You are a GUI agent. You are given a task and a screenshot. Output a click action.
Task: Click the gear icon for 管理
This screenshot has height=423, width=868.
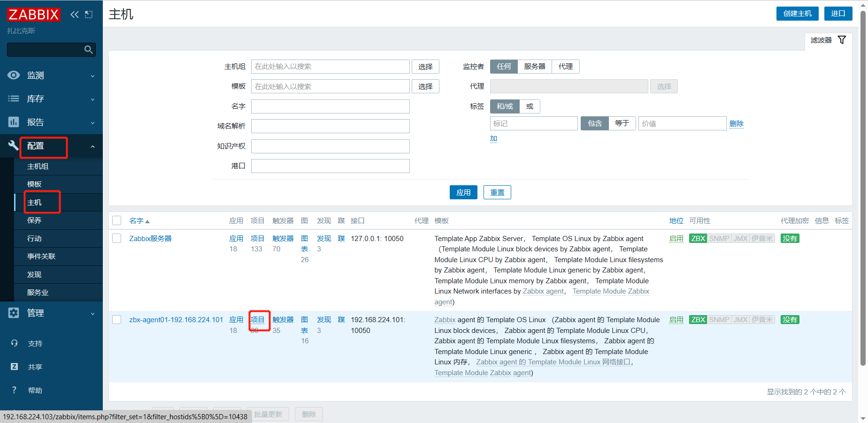point(14,313)
